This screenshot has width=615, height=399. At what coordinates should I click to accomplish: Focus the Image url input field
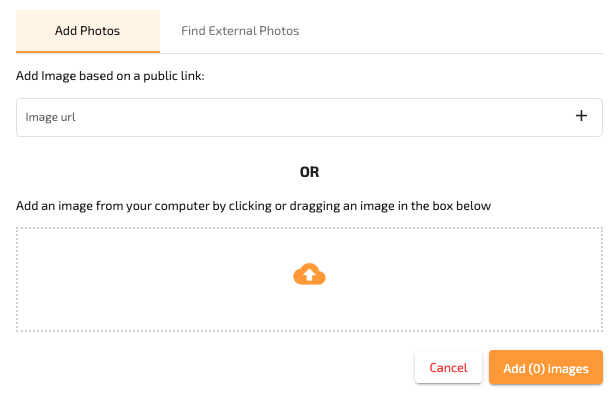(309, 117)
